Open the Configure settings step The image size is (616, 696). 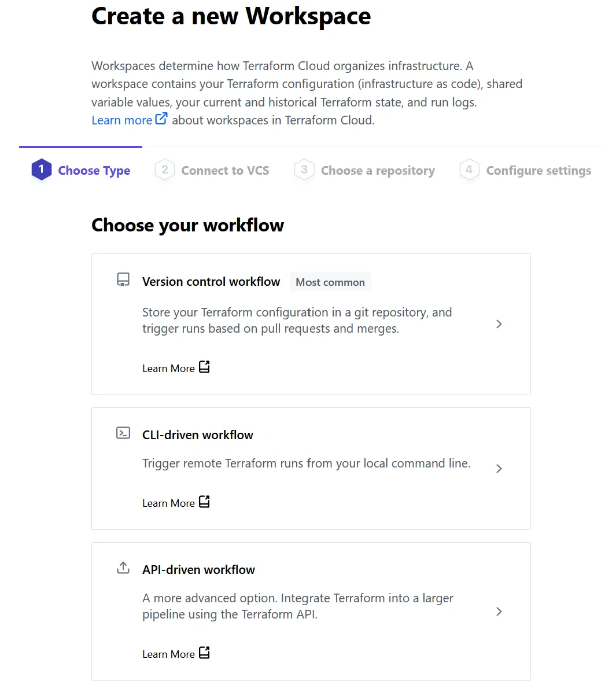(538, 170)
